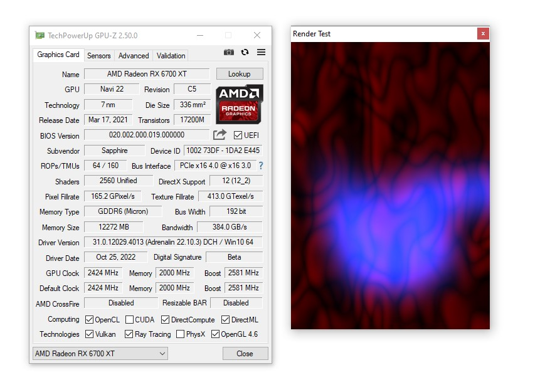Click the GPU-Z app icon in the title bar
Screen dimensions: 550x392
40,36
